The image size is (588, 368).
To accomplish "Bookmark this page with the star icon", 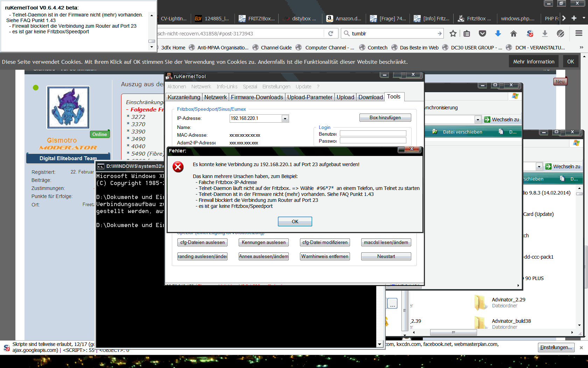I will coord(453,34).
